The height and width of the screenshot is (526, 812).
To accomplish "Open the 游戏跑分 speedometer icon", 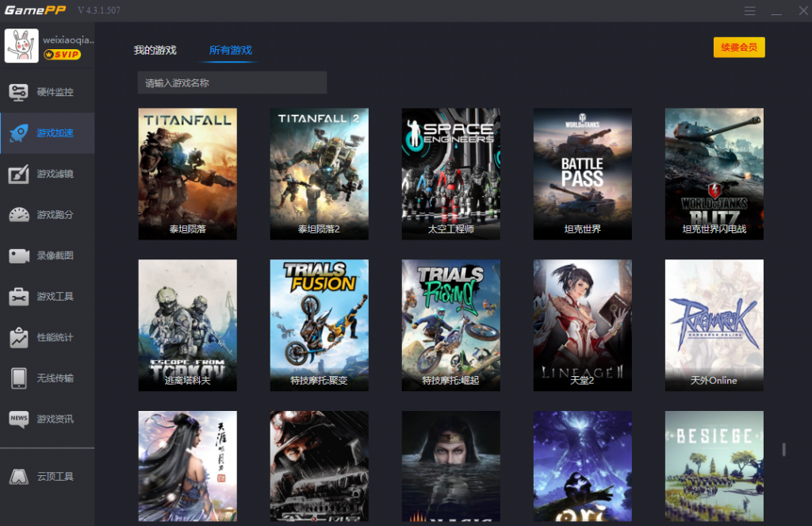I will pos(19,214).
